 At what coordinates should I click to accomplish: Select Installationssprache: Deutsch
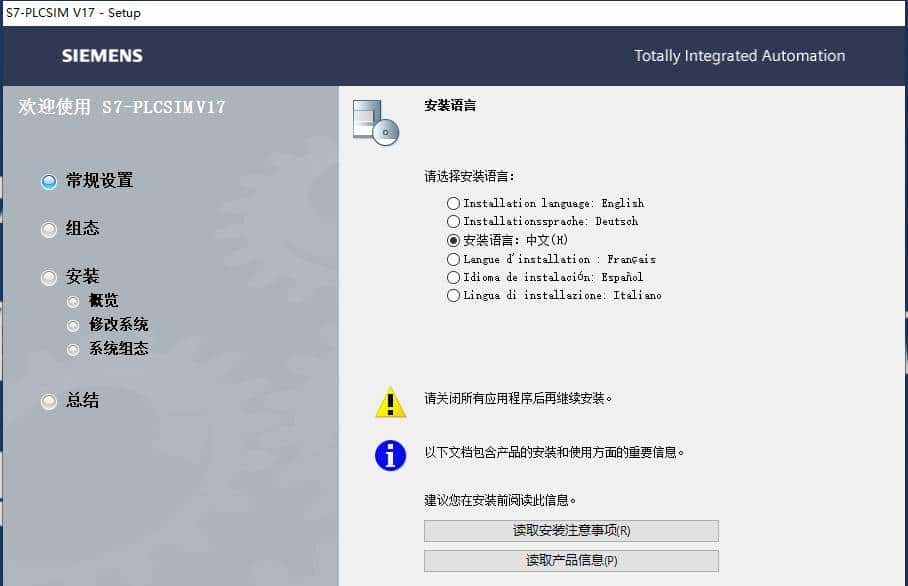coord(455,221)
